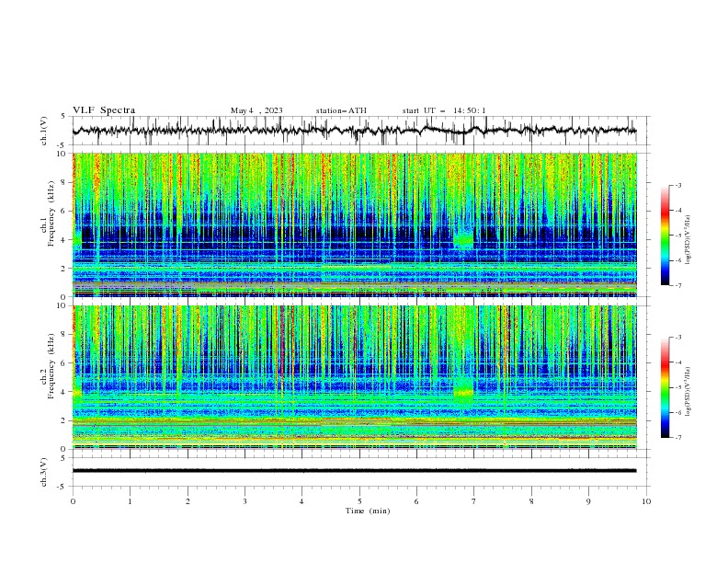728x563 pixels.
Task: Click the "station=ATH" header label
Action: click(x=341, y=110)
